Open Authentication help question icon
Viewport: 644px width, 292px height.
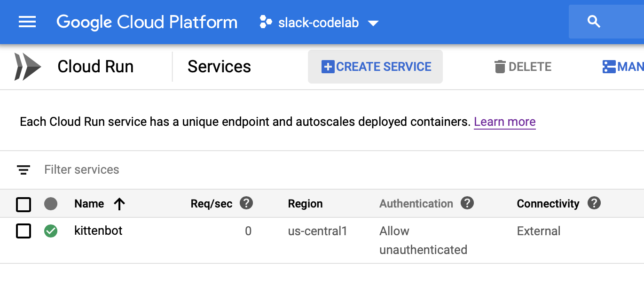[467, 203]
